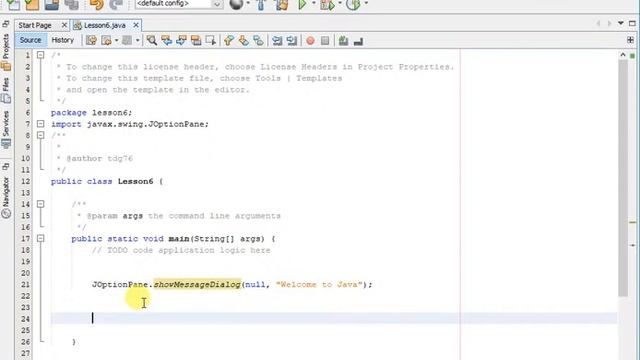The image size is (640, 360).
Task: Click Find Next Occurrence icon
Action: (x=181, y=40)
